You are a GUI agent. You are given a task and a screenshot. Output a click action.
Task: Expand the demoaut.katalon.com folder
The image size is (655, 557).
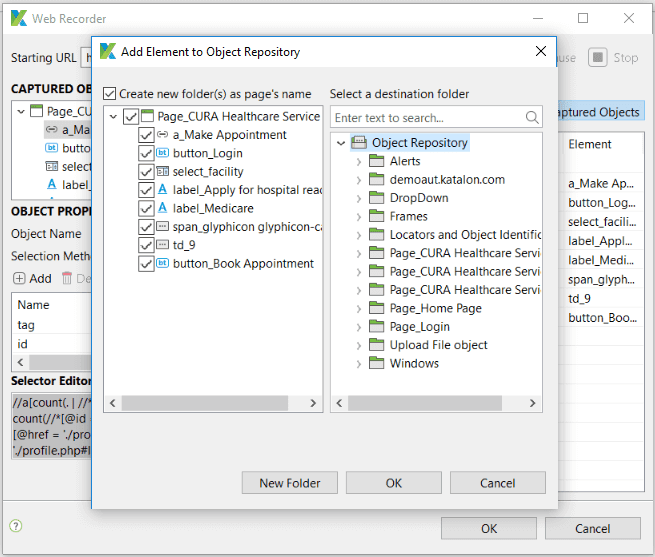358,180
